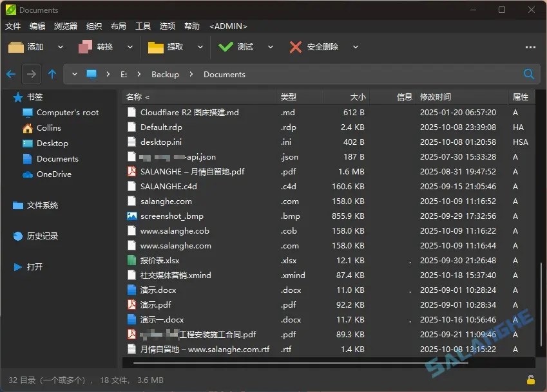Click the back navigation arrow
547x392 pixels.
pyautogui.click(x=11, y=74)
